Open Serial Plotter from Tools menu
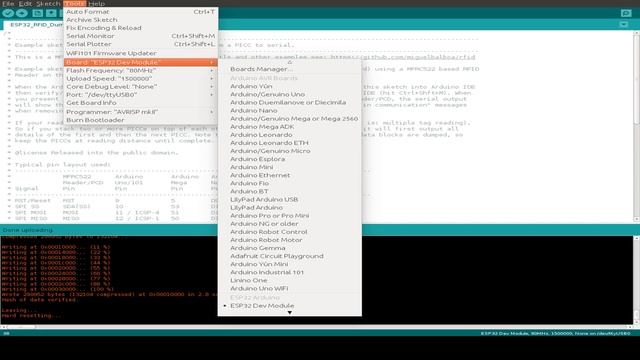The height and width of the screenshot is (360, 640). tap(140, 44)
